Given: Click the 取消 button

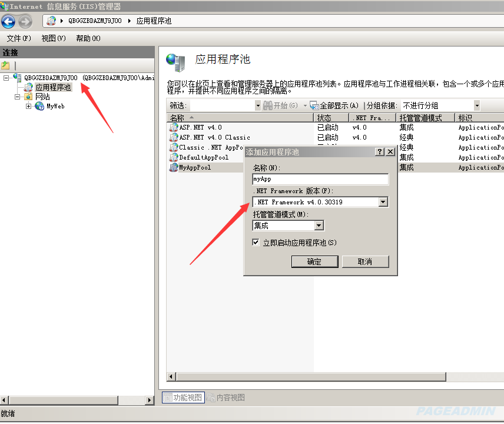Looking at the screenshot, I should point(365,261).
